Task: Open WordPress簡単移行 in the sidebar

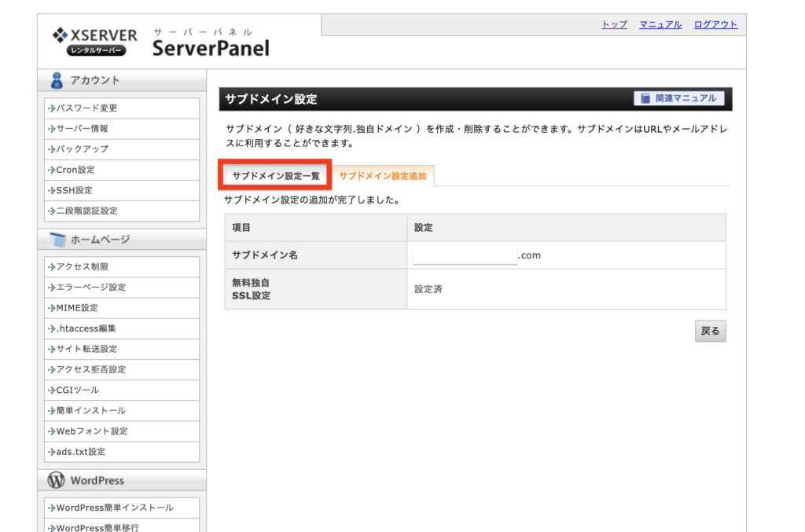Action: (122, 526)
